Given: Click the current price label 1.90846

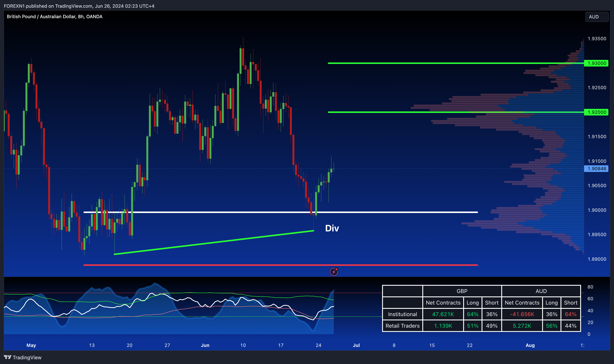Looking at the screenshot, I should click(x=597, y=169).
